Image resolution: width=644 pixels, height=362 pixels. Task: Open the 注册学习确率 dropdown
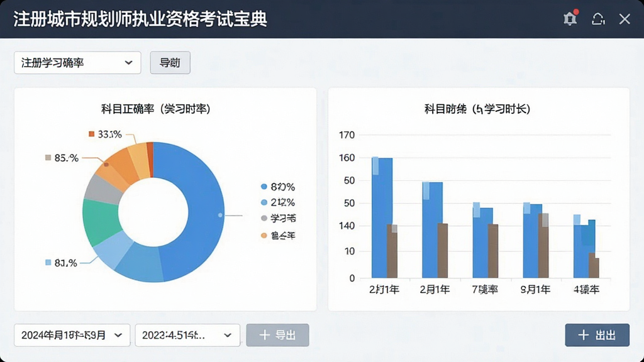coord(77,63)
